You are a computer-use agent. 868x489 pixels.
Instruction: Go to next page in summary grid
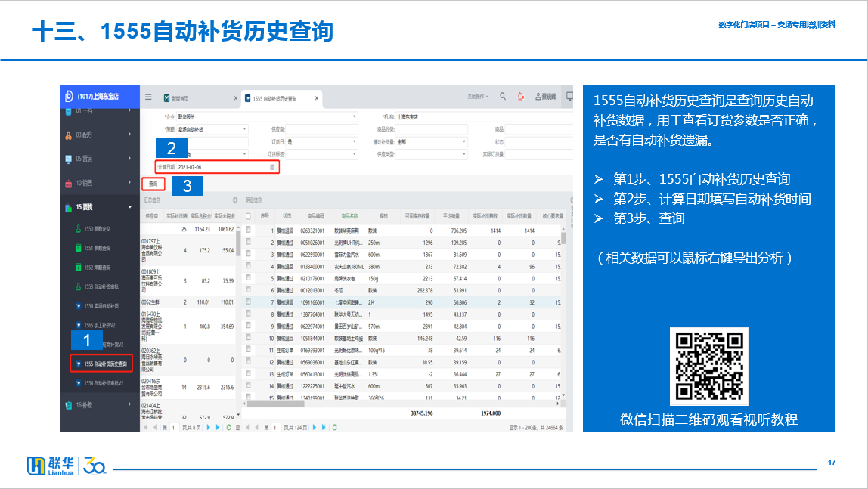click(208, 428)
